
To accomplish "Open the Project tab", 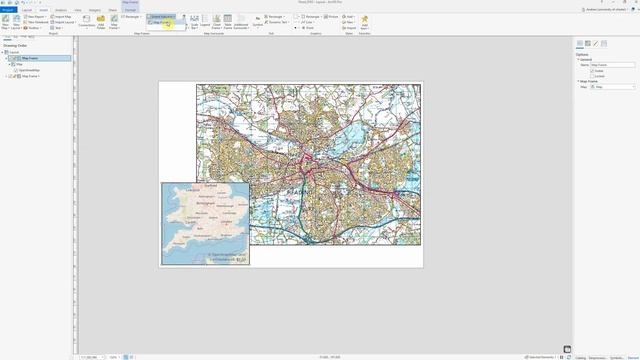I will [x=9, y=10].
